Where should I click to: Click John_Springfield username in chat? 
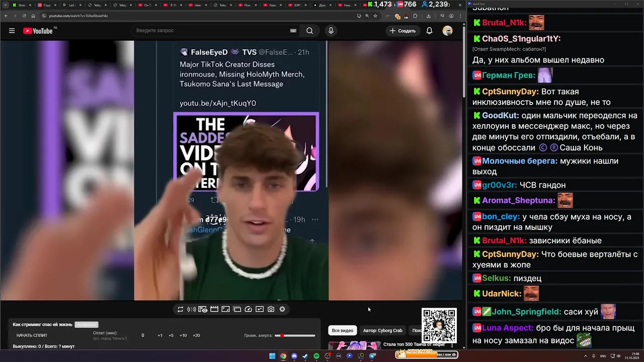526,312
